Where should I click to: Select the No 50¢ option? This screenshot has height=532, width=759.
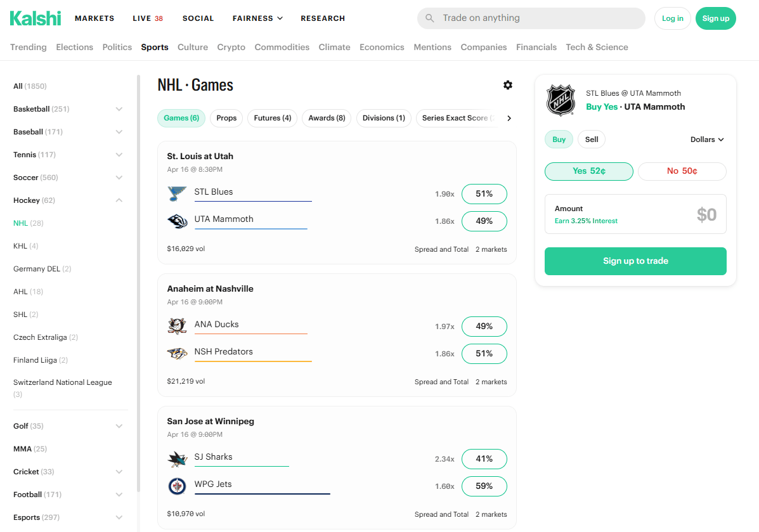tap(682, 171)
